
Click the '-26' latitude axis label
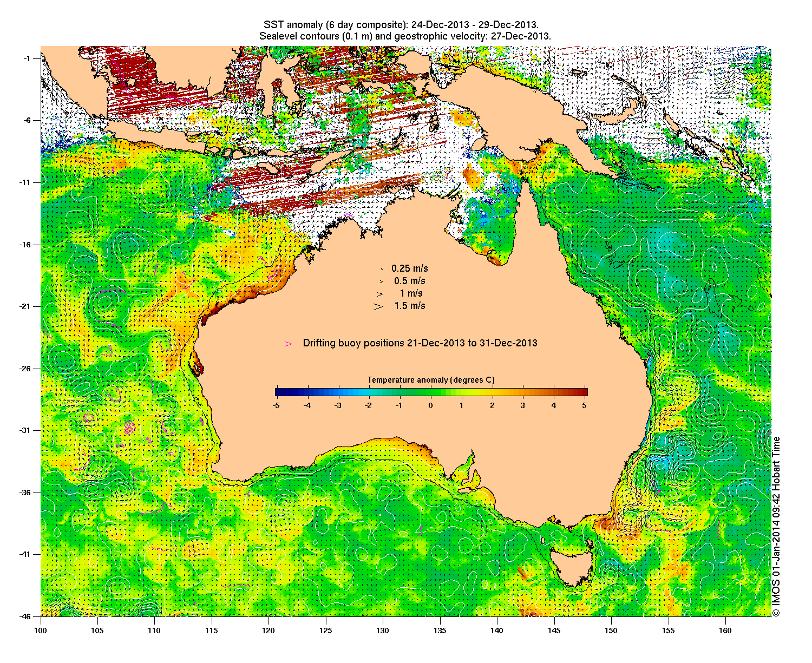[25, 369]
